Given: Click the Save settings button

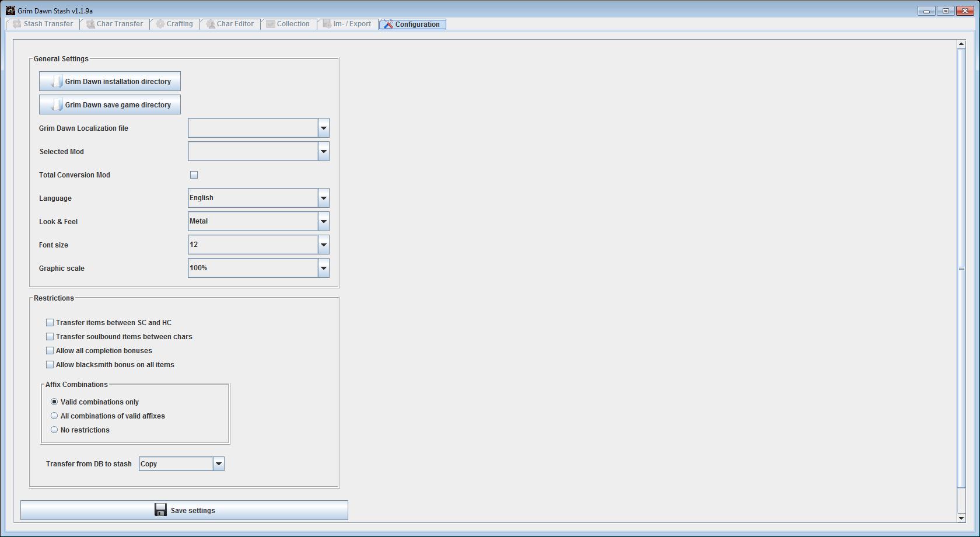Looking at the screenshot, I should [184, 510].
